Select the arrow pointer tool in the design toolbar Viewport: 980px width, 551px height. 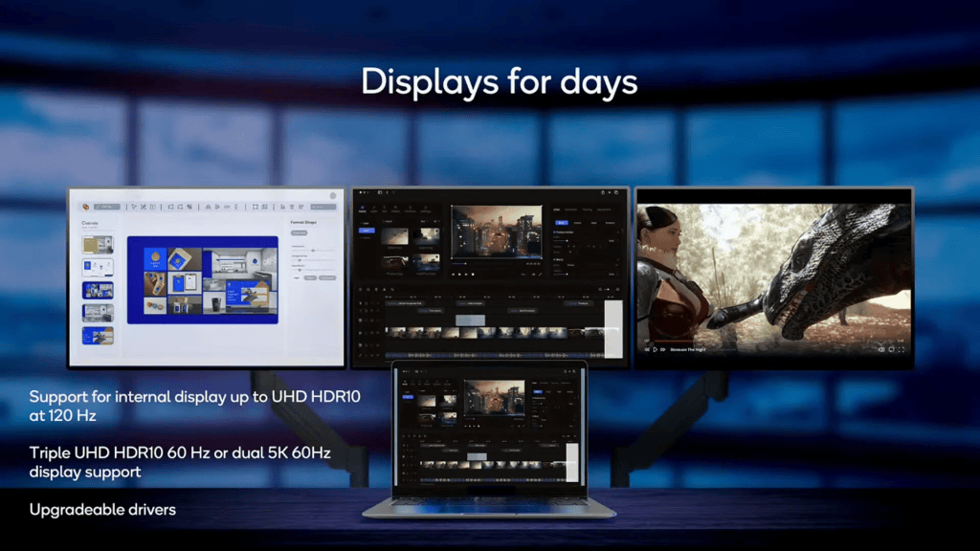click(x=134, y=207)
